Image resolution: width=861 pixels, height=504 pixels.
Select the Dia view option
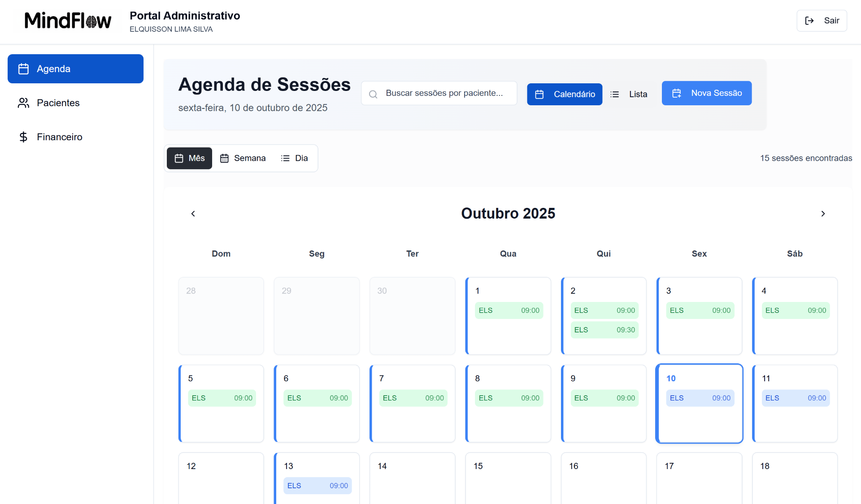click(x=294, y=158)
